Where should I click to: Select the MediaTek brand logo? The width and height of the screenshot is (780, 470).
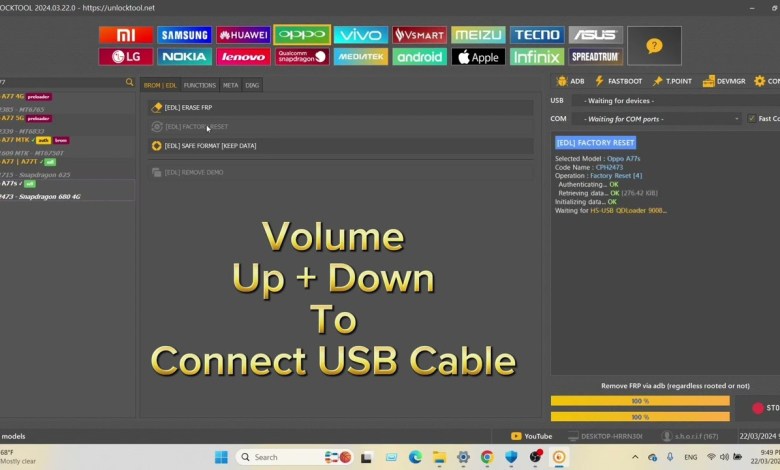(x=361, y=57)
